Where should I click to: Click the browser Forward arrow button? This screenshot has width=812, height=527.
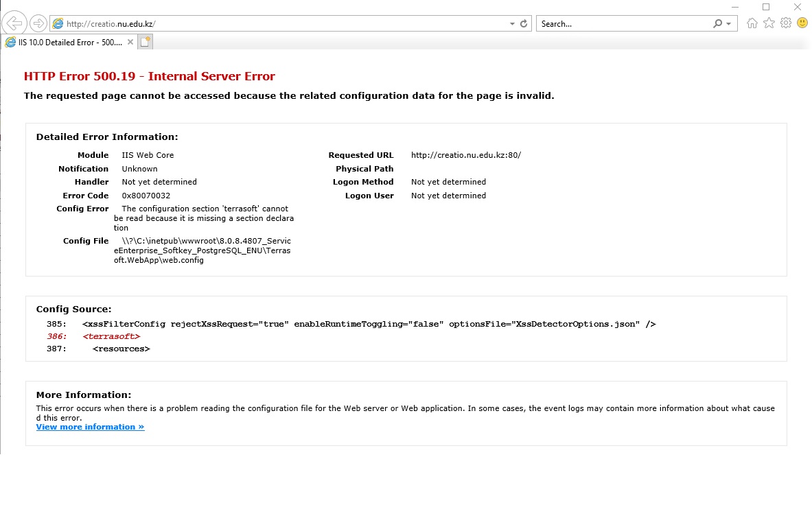(38, 23)
